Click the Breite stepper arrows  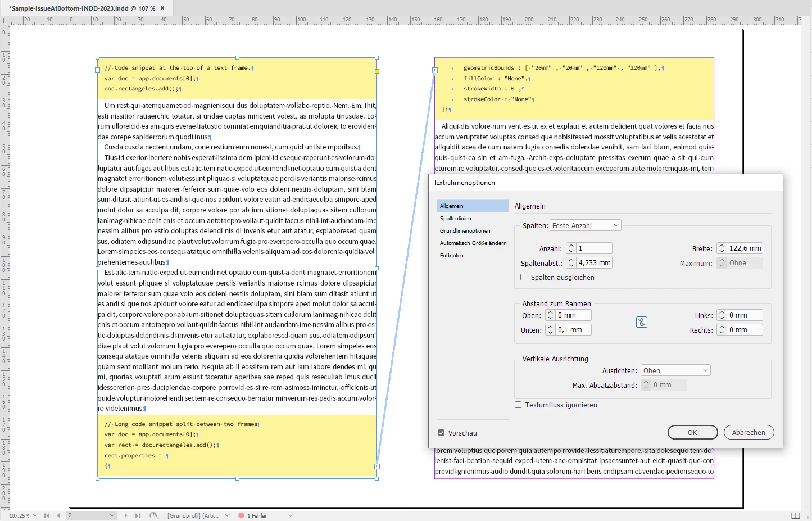pyautogui.click(x=722, y=248)
